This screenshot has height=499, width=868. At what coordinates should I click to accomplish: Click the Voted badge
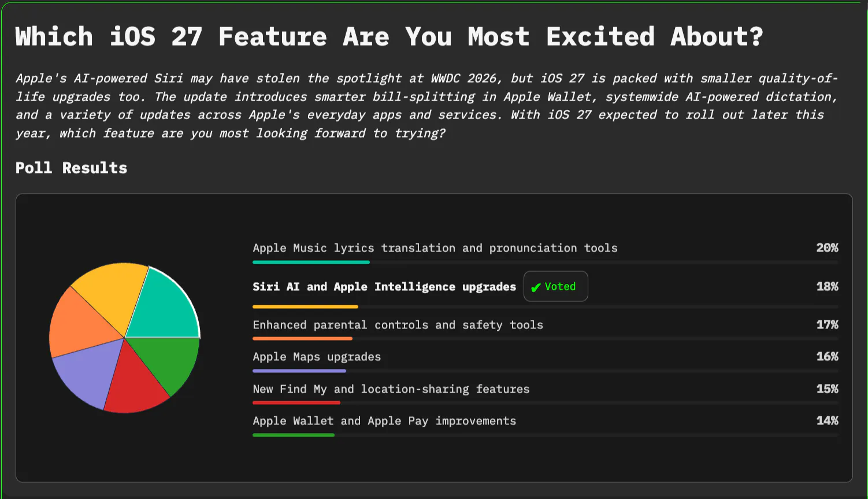[x=555, y=286]
